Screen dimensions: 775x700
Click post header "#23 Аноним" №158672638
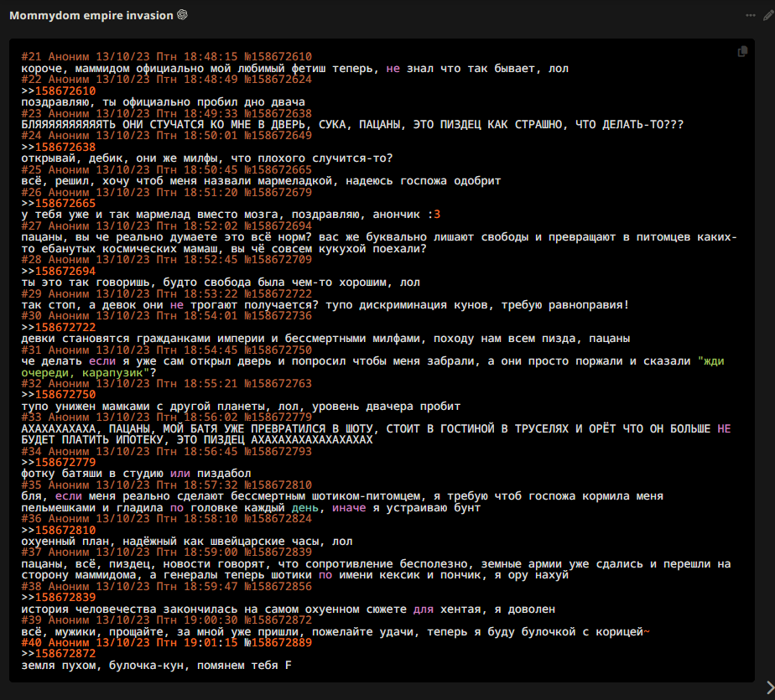coord(167,113)
